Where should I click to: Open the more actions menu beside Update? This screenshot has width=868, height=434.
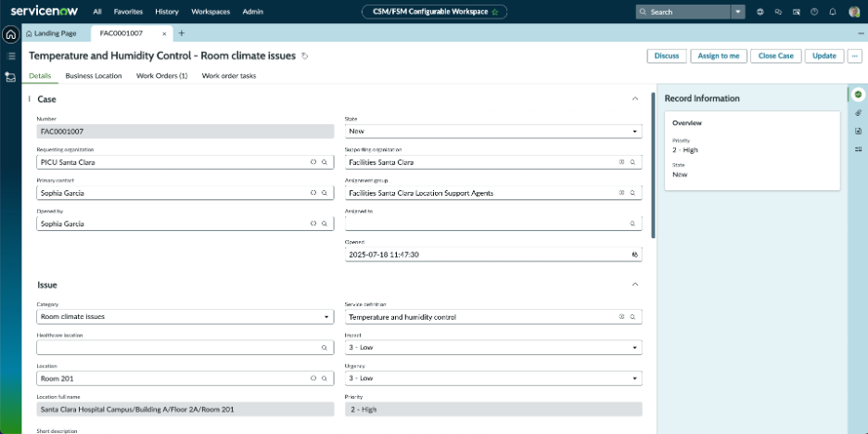click(x=855, y=56)
